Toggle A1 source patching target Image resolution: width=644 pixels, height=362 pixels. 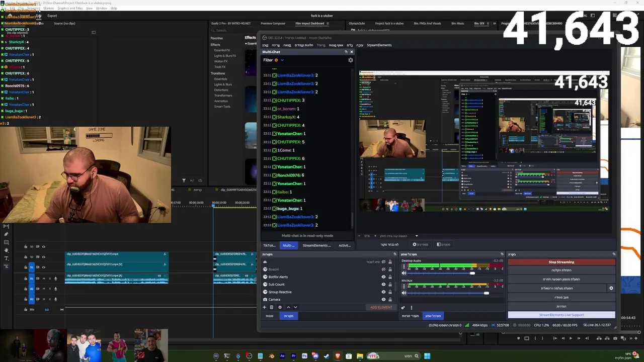(x=32, y=279)
